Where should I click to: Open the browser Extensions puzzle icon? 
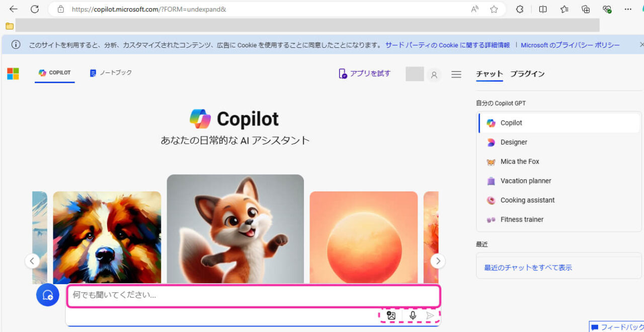520,9
